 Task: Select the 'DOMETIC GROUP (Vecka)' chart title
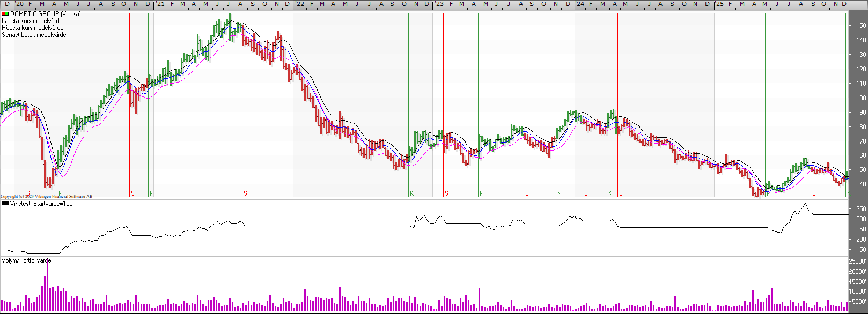46,14
